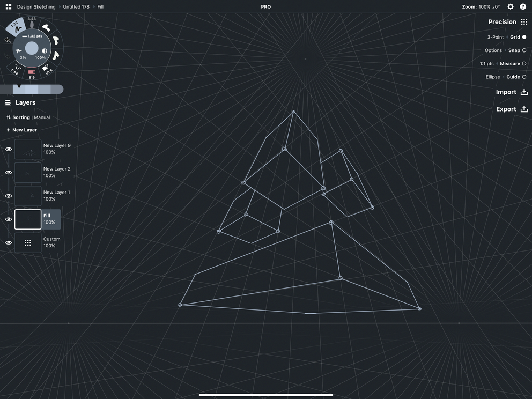Select the Custom layer thumbnail
This screenshot has width=532, height=399.
(27, 242)
